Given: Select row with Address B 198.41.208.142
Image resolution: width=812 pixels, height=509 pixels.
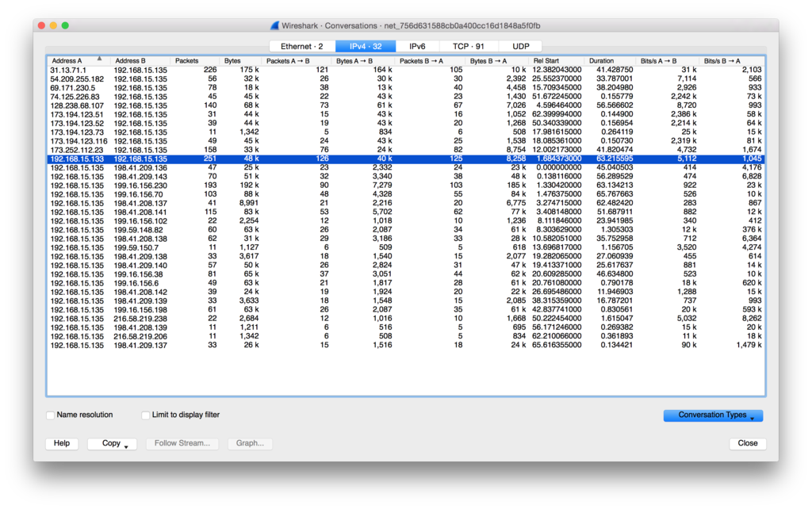Looking at the screenshot, I should [406, 292].
